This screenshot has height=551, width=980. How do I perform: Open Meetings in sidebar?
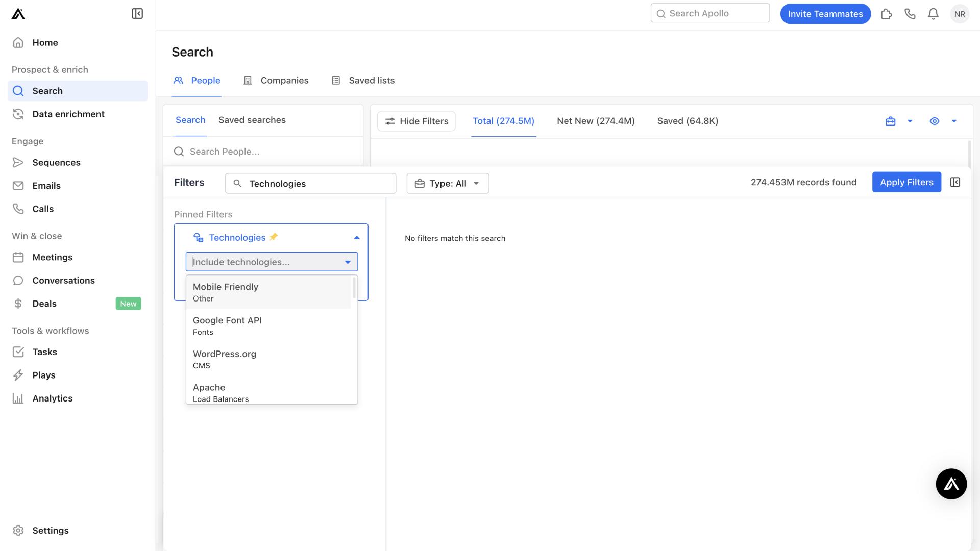(x=78, y=257)
